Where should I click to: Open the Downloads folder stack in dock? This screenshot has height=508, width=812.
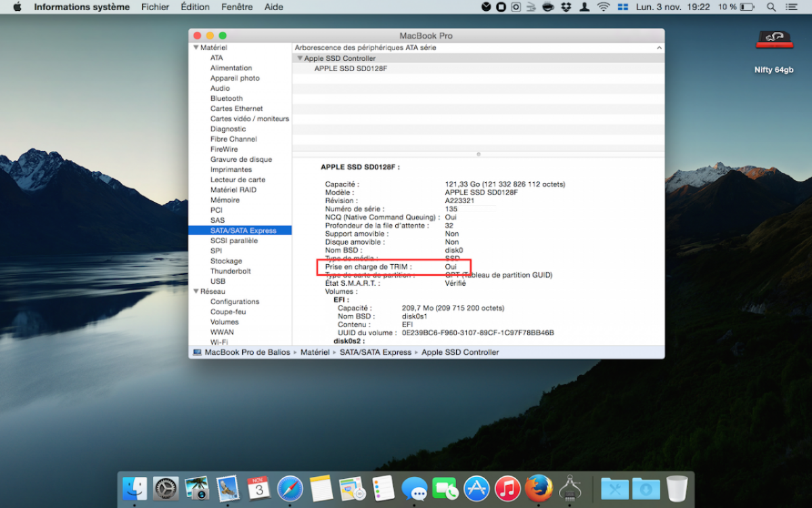tap(646, 488)
